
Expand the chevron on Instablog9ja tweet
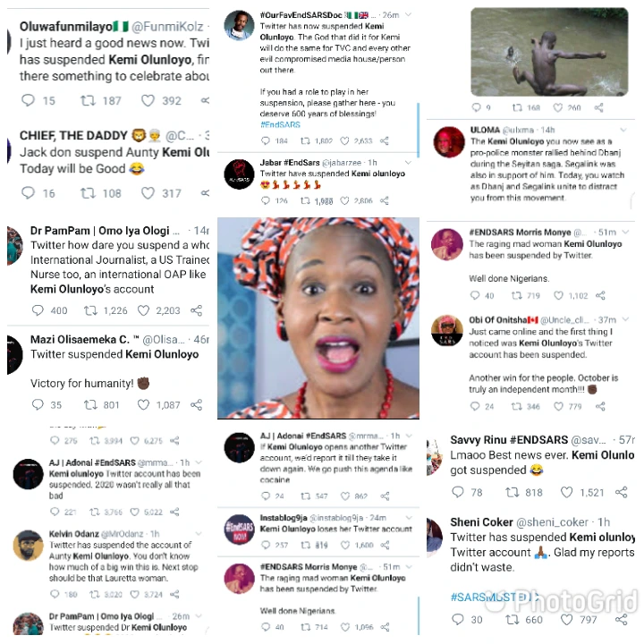click(x=409, y=518)
